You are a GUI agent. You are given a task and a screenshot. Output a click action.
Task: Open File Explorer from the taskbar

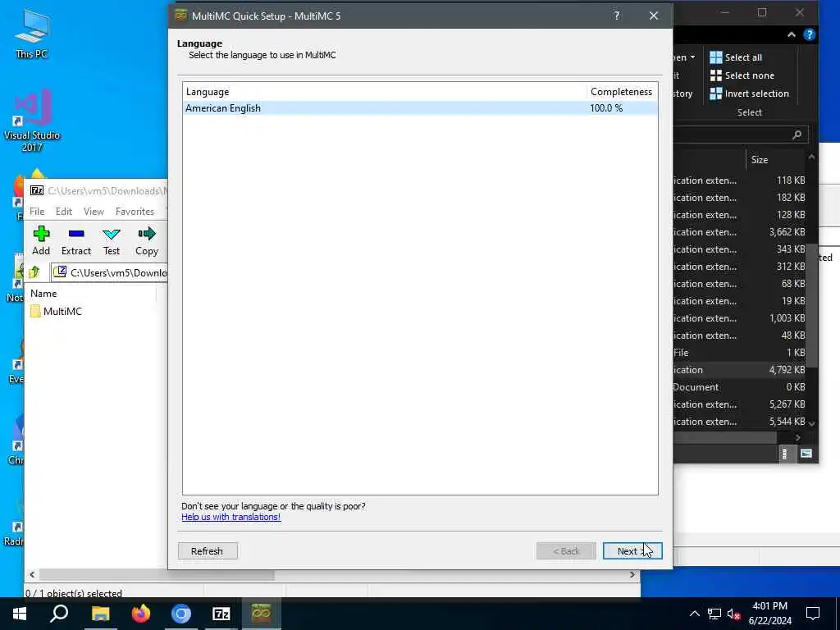(x=100, y=614)
